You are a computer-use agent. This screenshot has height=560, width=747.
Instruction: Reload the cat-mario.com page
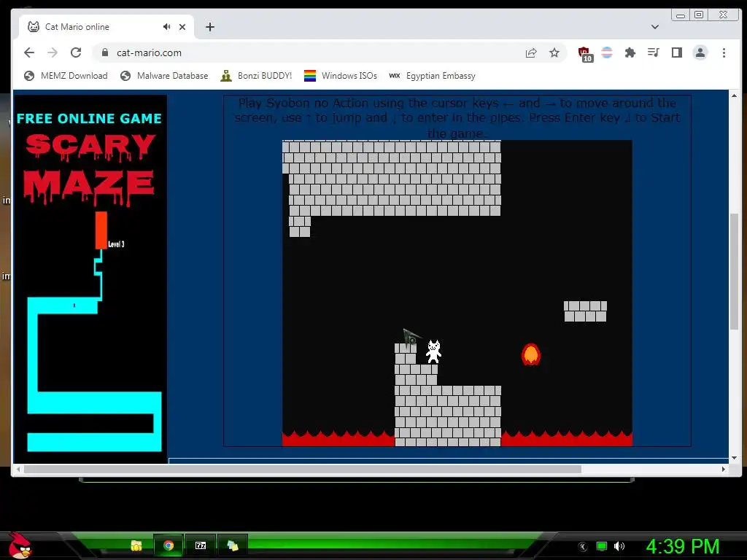point(76,52)
